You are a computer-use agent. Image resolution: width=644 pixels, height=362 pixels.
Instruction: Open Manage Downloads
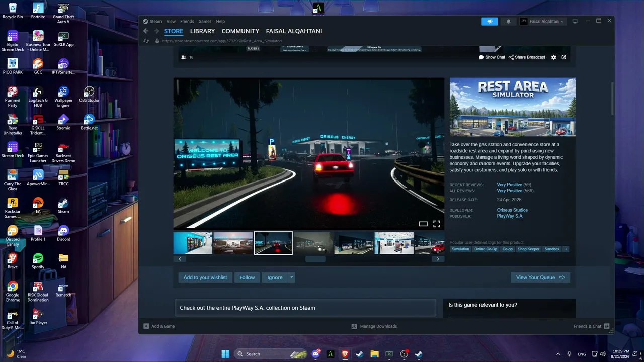point(374,326)
